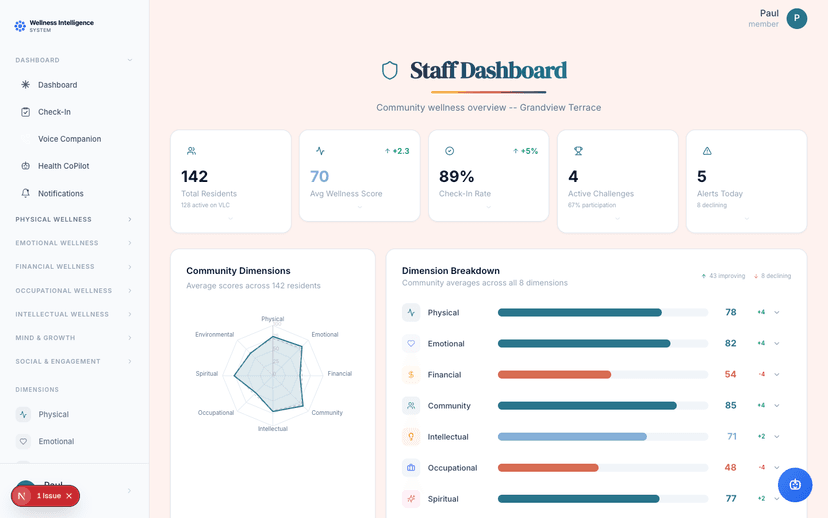Click the Occupational briefcase icon in the Dimension Breakdown
Screen dimensions: 828x518
[411, 468]
